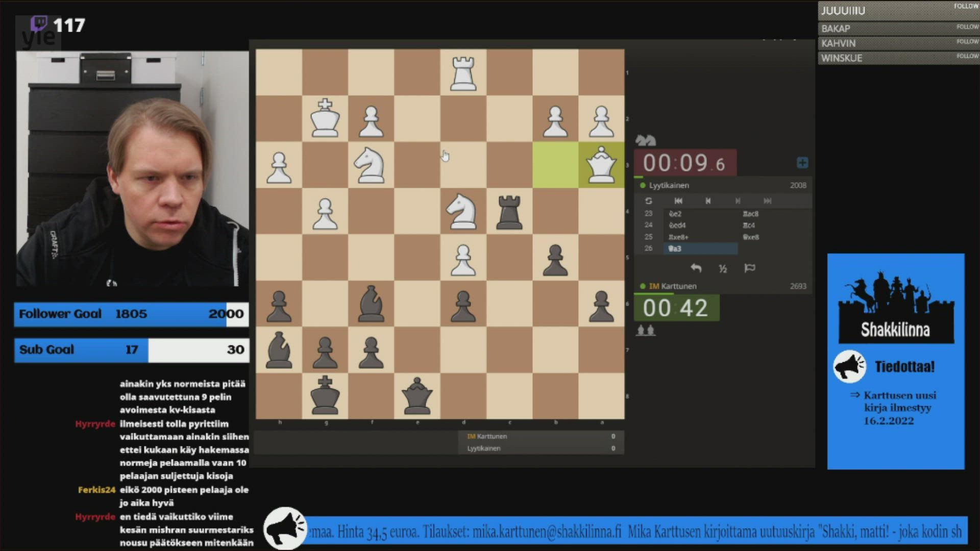Click the black rook on c4
This screenshot has width=980, height=551.
click(x=509, y=211)
